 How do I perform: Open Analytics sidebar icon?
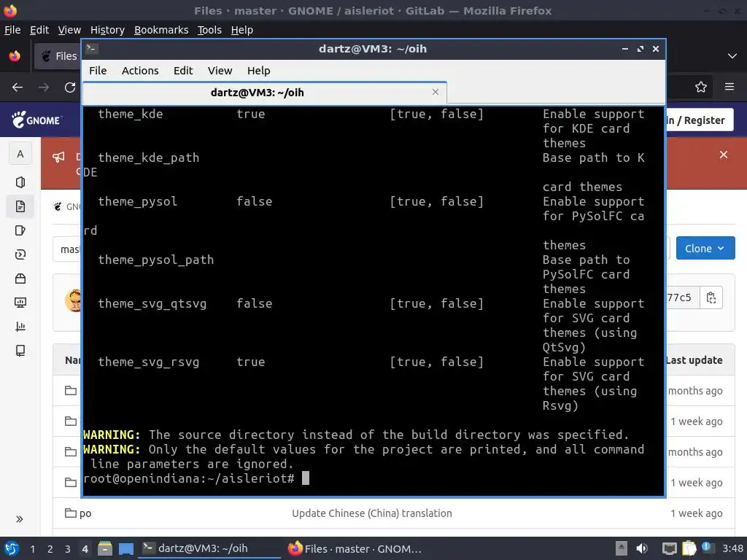click(x=20, y=327)
